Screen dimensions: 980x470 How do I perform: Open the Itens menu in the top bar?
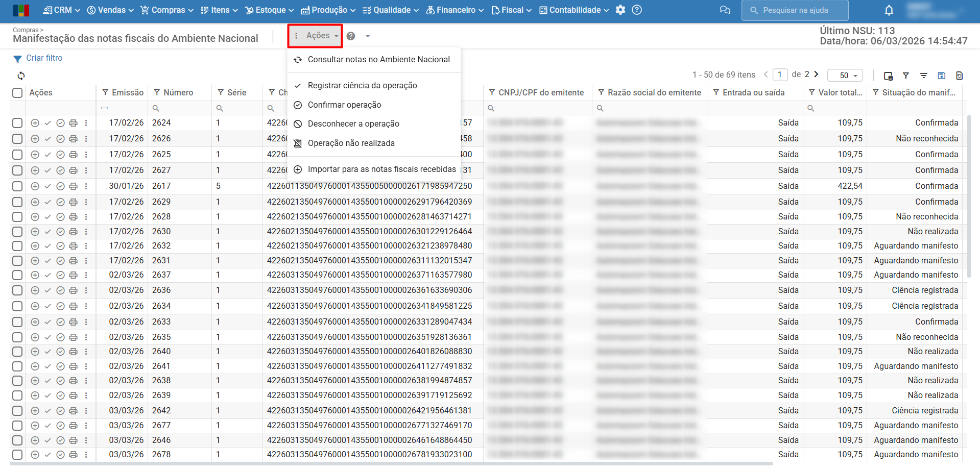(x=219, y=10)
